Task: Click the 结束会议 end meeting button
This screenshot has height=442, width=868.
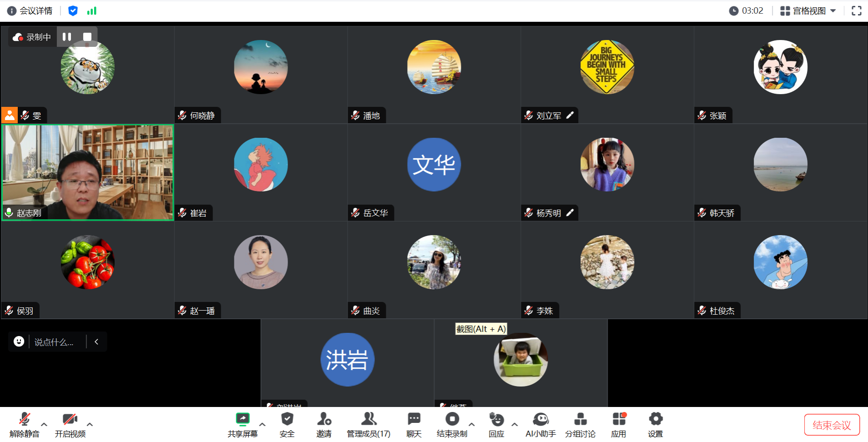Action: tap(832, 425)
